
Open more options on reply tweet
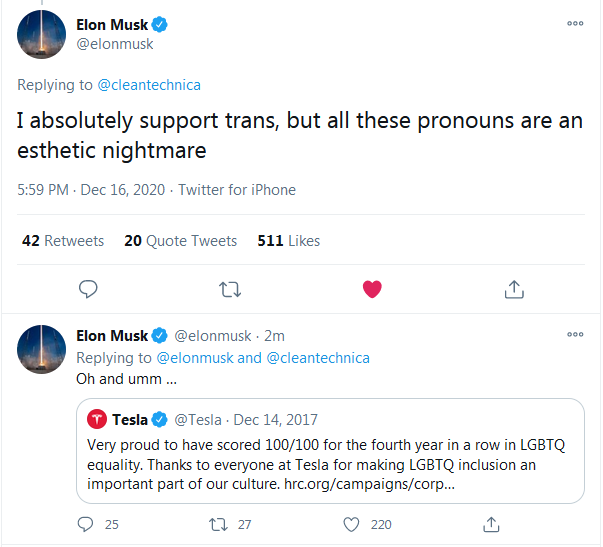tap(575, 335)
